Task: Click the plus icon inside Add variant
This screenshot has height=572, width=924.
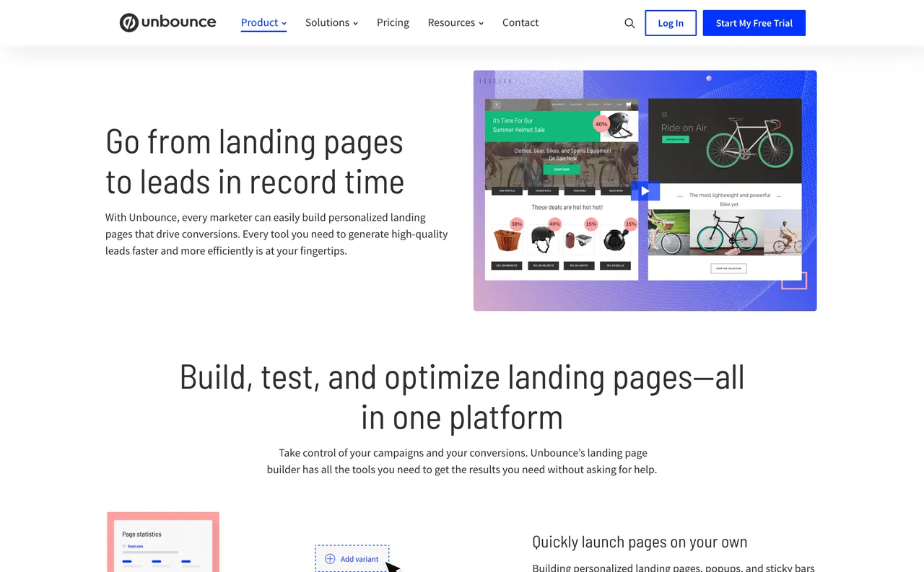Action: tap(329, 559)
